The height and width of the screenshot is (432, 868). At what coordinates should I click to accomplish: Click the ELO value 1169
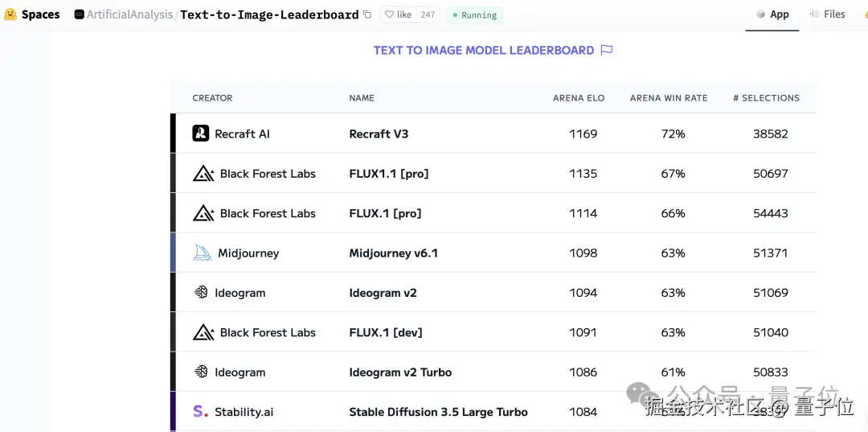point(583,134)
